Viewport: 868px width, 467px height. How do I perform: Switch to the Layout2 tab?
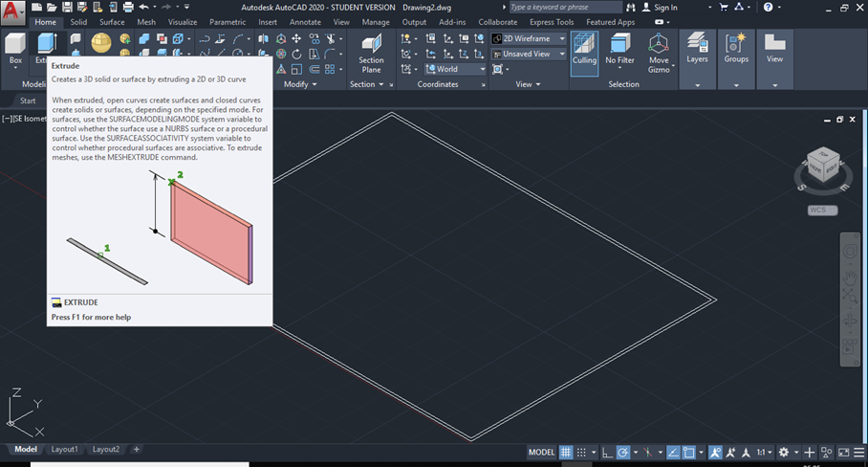click(106, 449)
